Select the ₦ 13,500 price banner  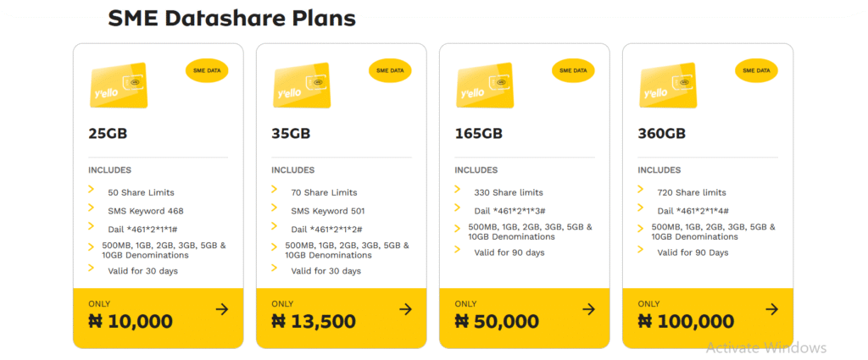pos(342,318)
